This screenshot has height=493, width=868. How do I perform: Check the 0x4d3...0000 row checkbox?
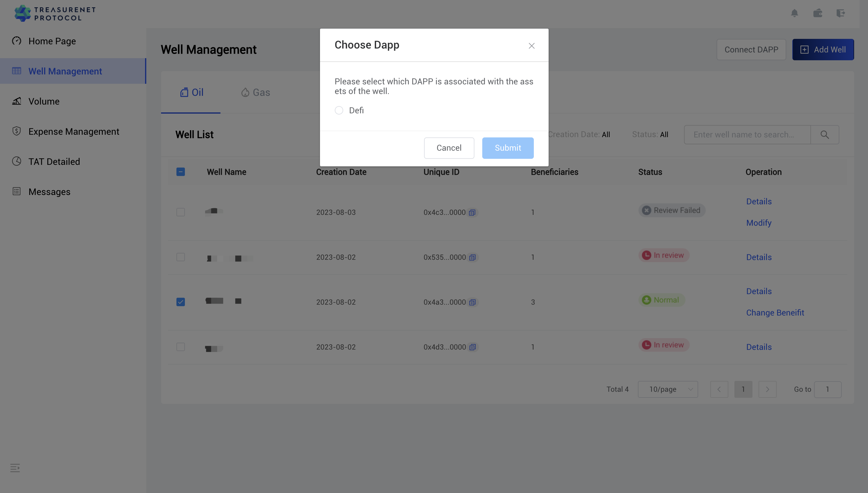pos(181,347)
